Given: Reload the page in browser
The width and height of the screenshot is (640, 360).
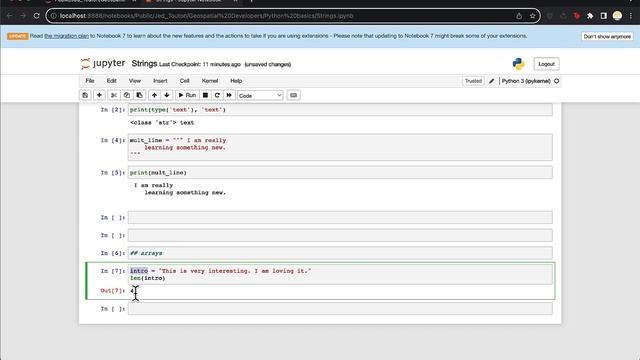Looking at the screenshot, I should (x=36, y=16).
